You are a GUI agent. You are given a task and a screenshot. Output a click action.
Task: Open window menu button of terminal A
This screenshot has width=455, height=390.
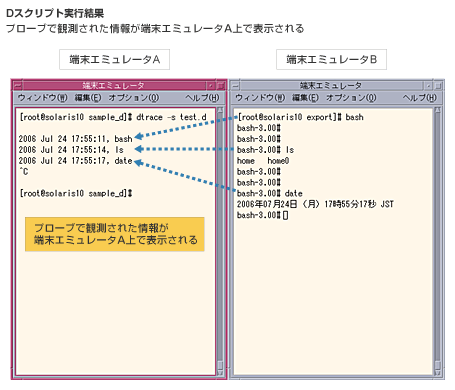(x=18, y=86)
